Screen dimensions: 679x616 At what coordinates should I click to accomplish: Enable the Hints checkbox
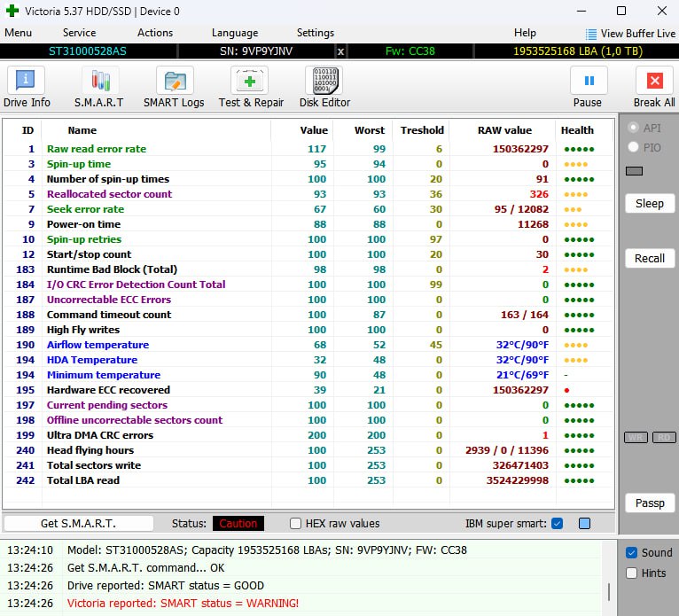tap(631, 573)
